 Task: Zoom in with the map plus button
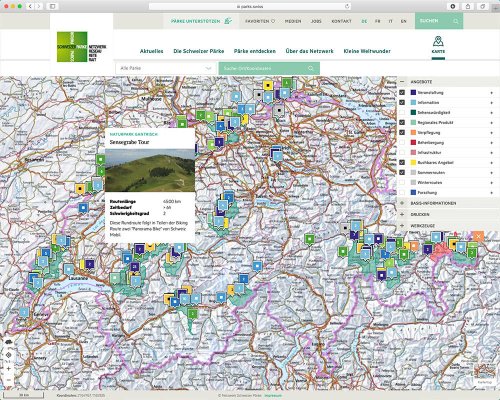[9, 369]
